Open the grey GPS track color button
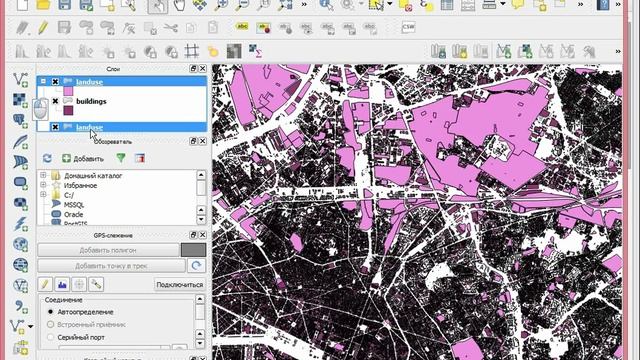640x360 pixels. [x=193, y=250]
